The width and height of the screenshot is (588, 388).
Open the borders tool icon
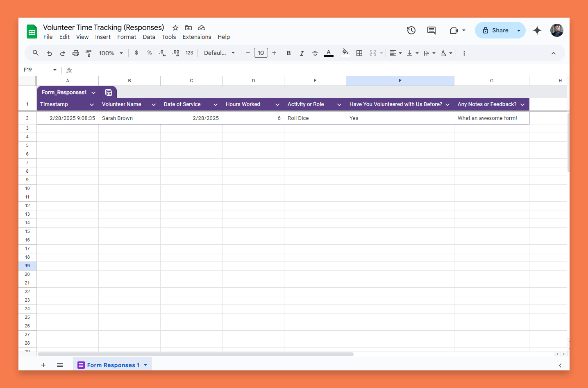click(x=359, y=53)
